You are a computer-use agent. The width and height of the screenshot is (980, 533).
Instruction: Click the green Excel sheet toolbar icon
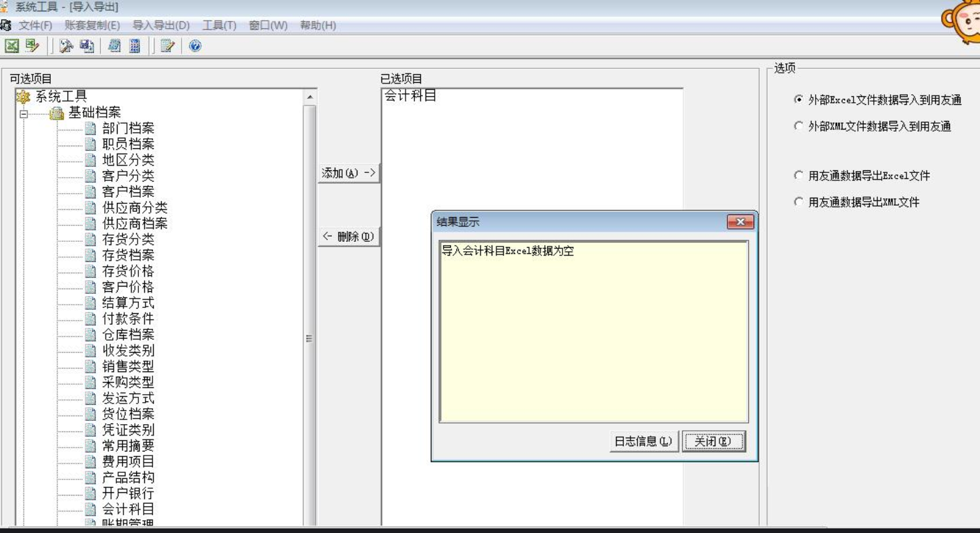pos(12,45)
